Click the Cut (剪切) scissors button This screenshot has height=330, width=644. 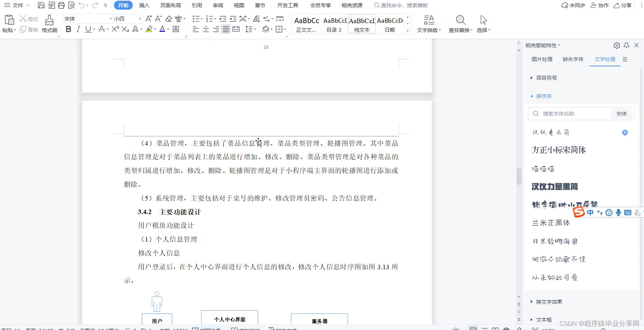pos(29,19)
